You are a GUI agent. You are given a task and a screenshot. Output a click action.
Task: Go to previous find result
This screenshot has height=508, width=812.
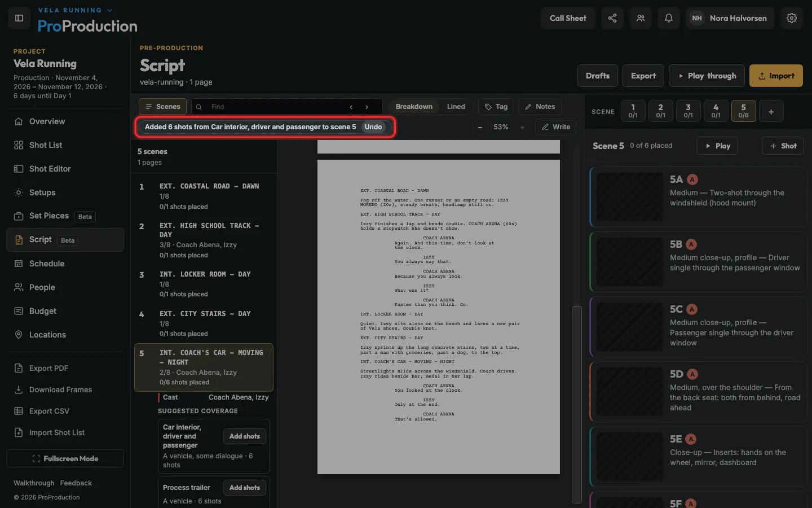pos(351,107)
